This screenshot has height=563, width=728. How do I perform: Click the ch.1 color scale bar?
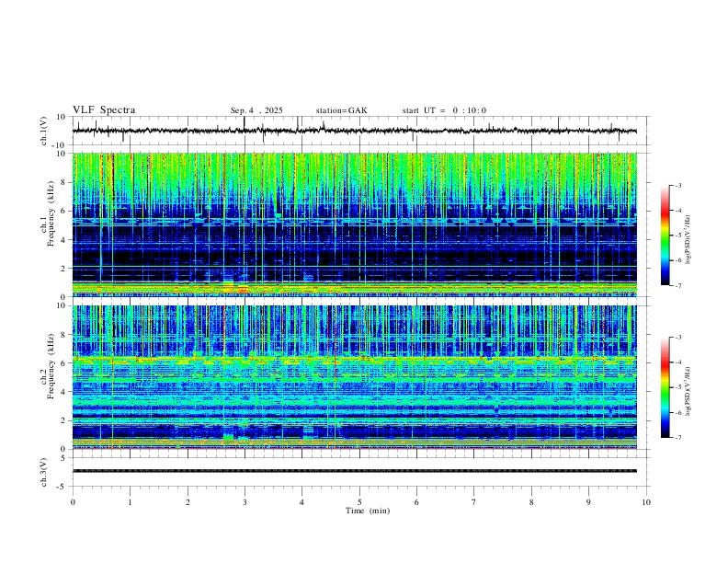(665, 236)
